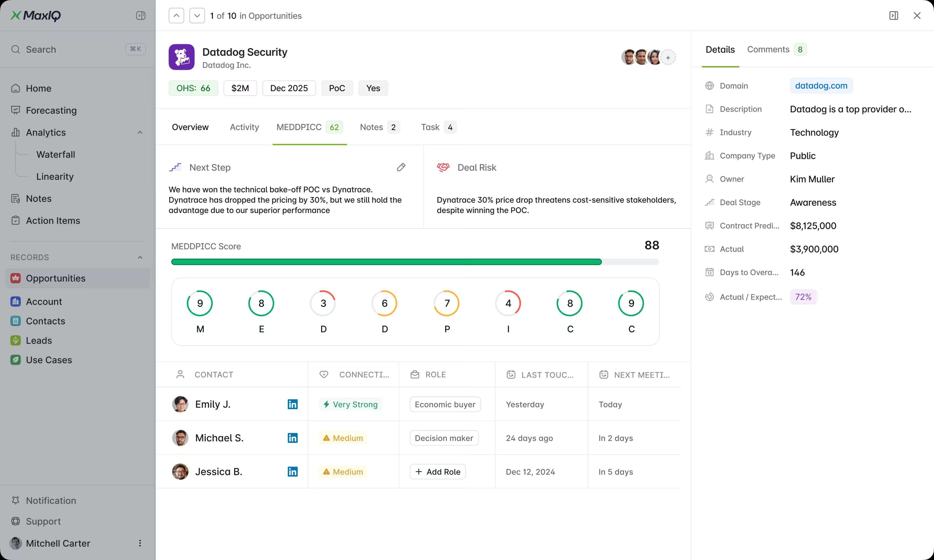This screenshot has height=560, width=934.
Task: Collapse the RECORDS section
Action: (140, 257)
